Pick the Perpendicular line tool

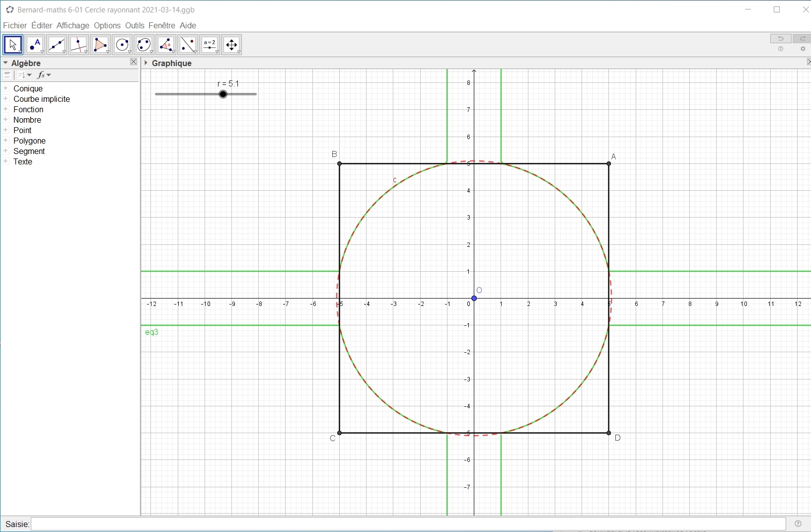pos(79,45)
